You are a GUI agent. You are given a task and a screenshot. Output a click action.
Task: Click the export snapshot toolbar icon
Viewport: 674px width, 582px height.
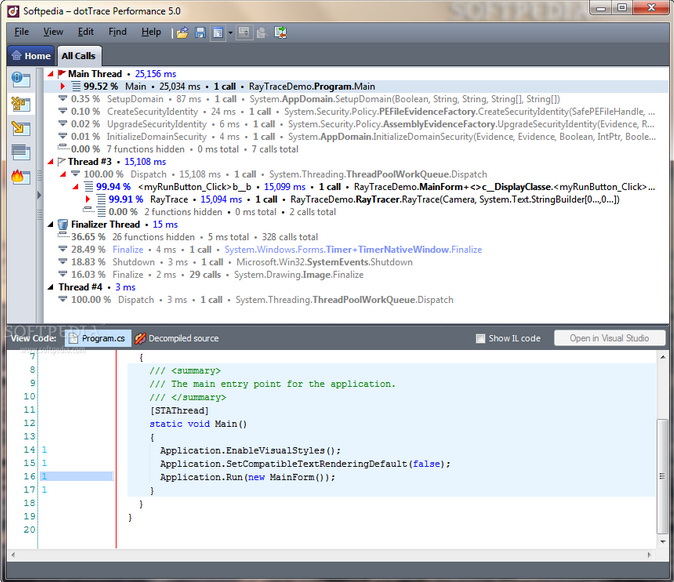[281, 33]
